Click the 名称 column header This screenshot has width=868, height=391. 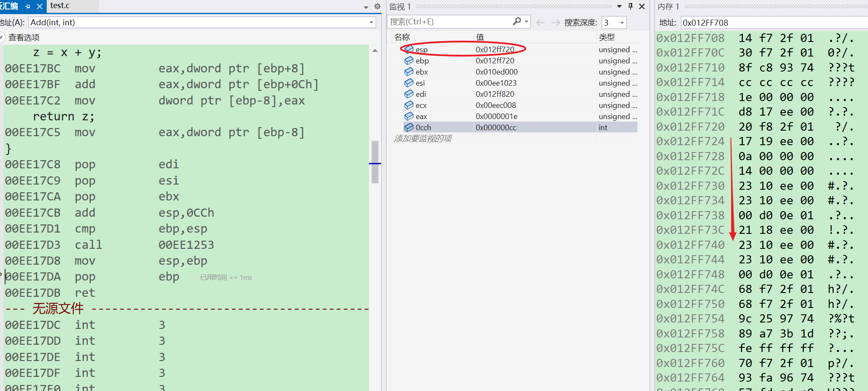402,37
